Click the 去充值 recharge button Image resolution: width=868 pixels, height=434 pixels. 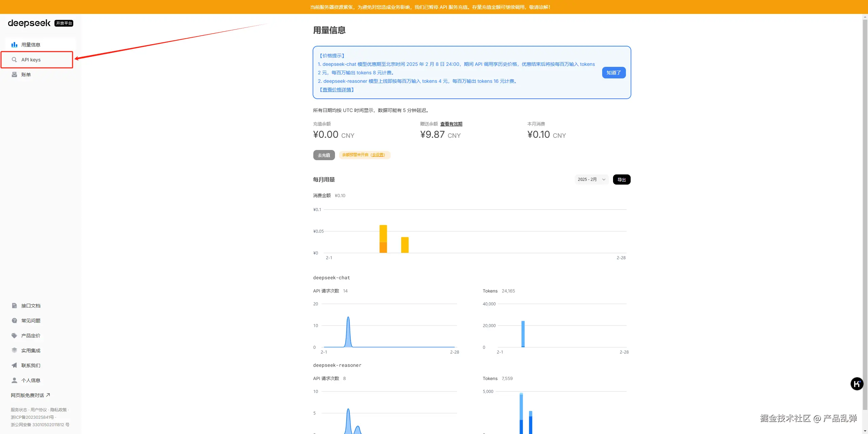[x=324, y=155]
